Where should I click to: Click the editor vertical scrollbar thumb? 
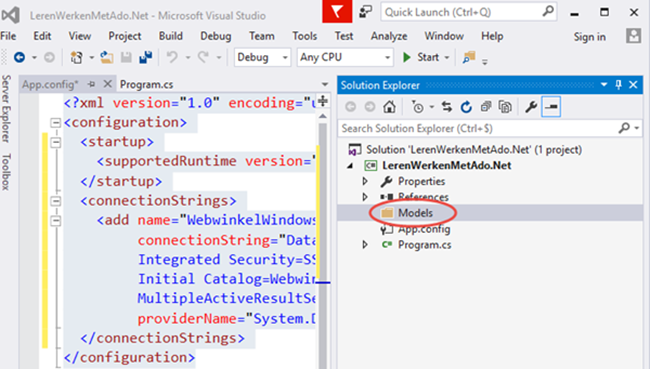pyautogui.click(x=323, y=245)
